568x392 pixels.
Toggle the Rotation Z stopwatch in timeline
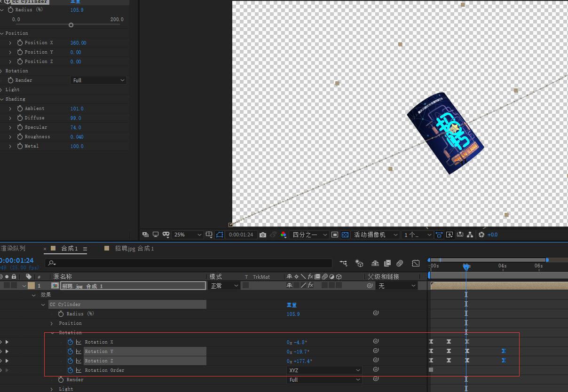coord(70,361)
